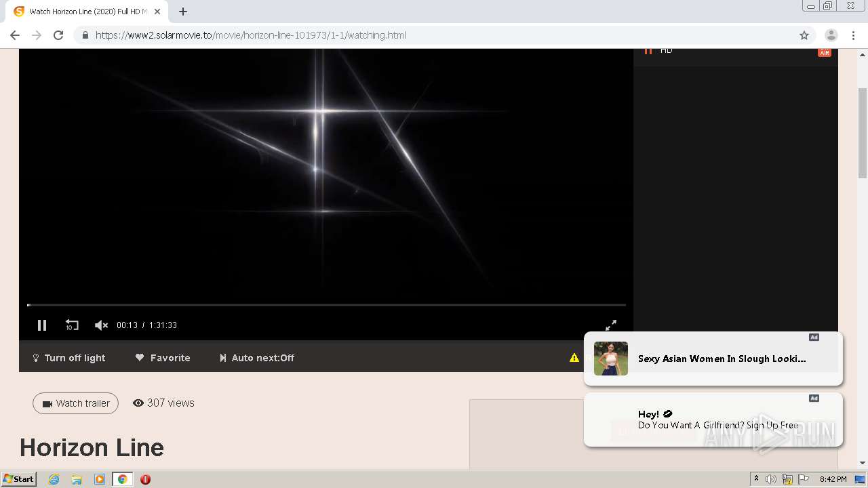Bookmark this page with star icon
The height and width of the screenshot is (488, 868).
(804, 35)
